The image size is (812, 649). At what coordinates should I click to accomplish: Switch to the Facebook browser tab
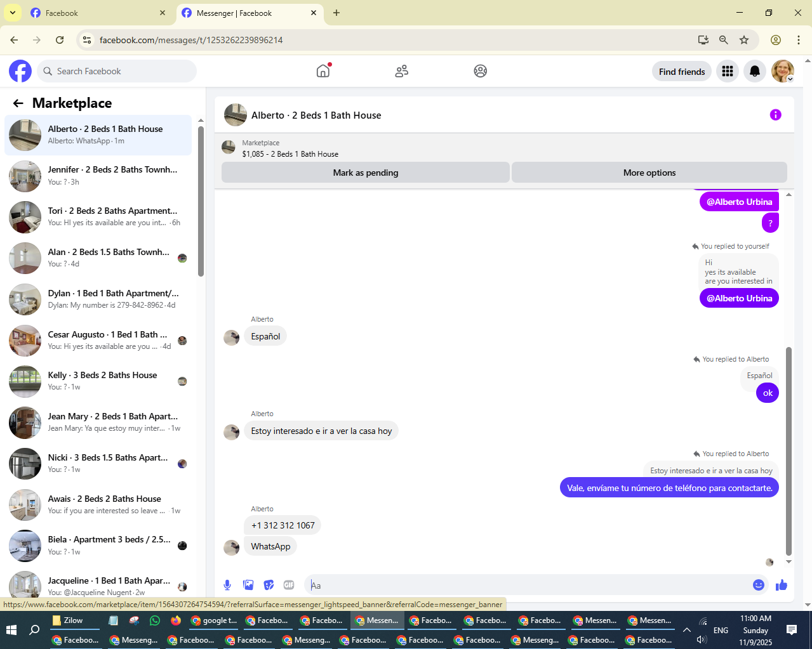[x=98, y=13]
